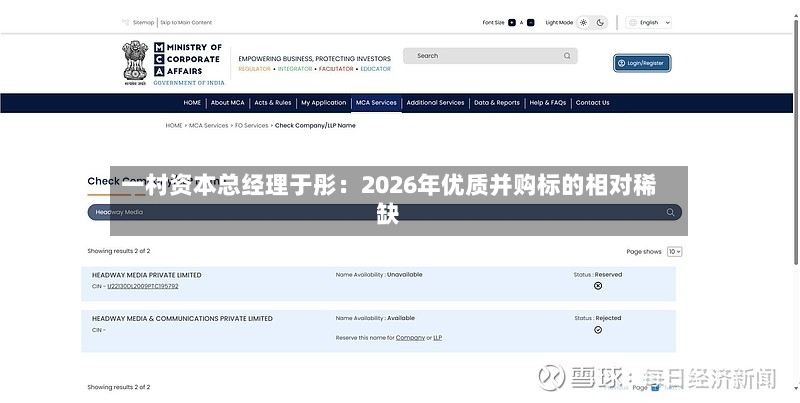Open the Page shows 10 dropdown
Screen dimensions: 800x403
674,251
